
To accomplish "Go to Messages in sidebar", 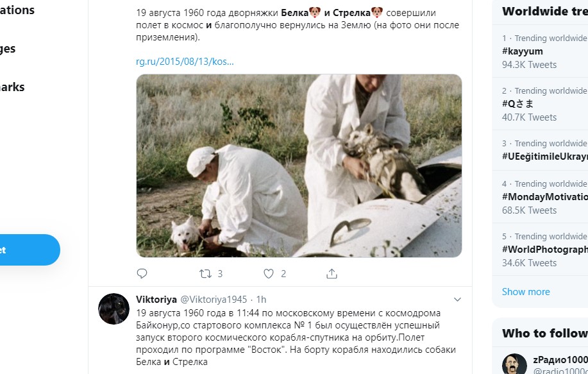I will 8,49.
